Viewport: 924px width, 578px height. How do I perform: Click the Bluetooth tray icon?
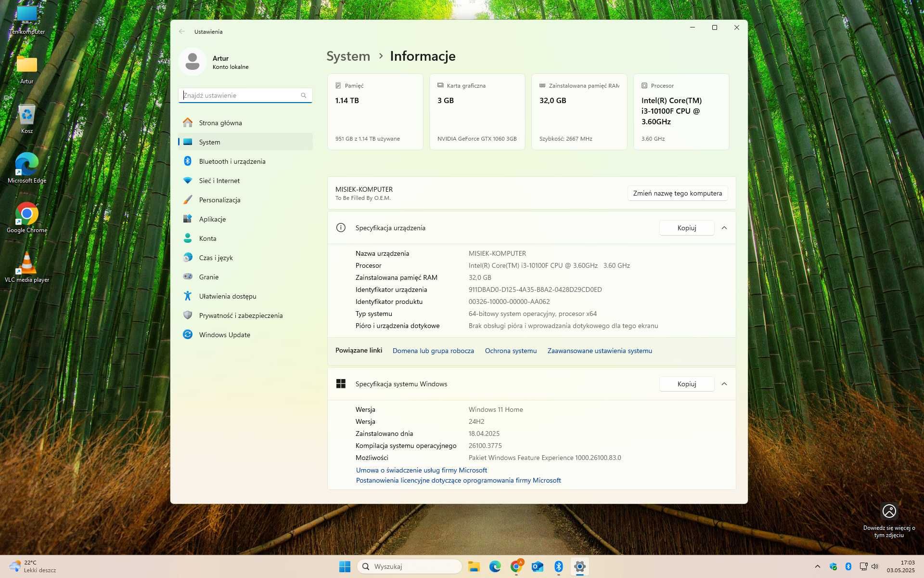click(848, 566)
